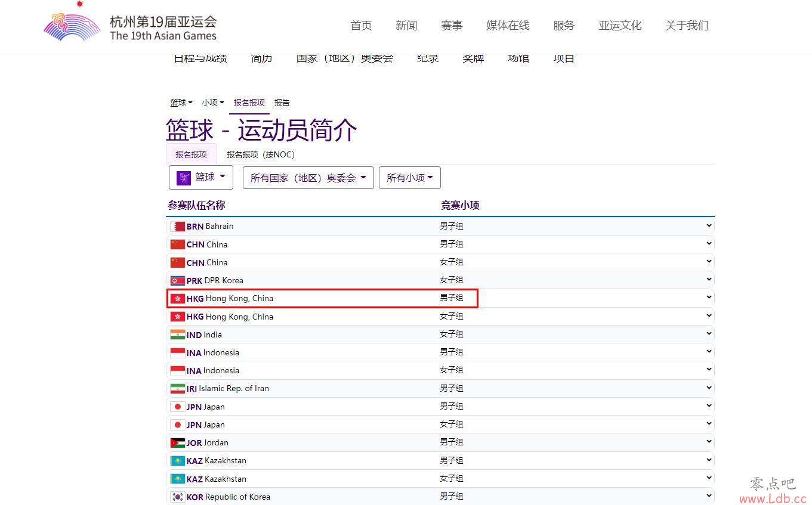Viewport: 812px width, 505px height.
Task: Open the 关于我们 menu
Action: (687, 25)
